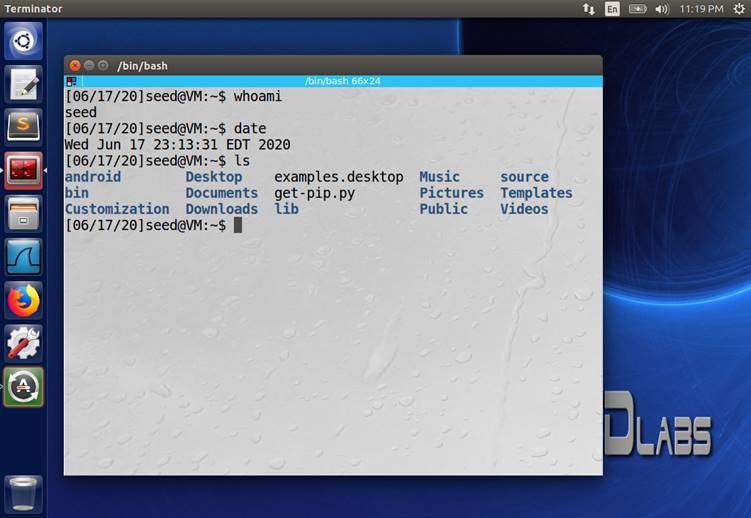Click the 'android' directory name

pos(93,177)
